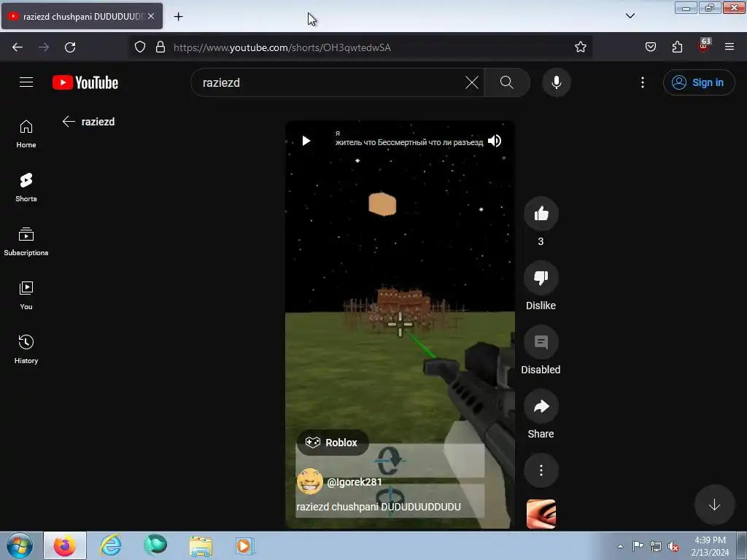This screenshot has width=747, height=560.
Task: Launch Internet Explorer from taskbar
Action: 111,545
